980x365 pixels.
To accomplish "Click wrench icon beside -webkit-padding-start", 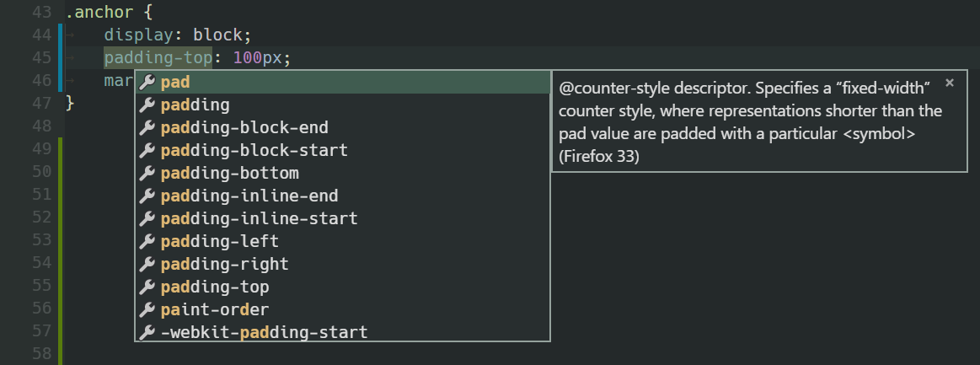I will [147, 332].
